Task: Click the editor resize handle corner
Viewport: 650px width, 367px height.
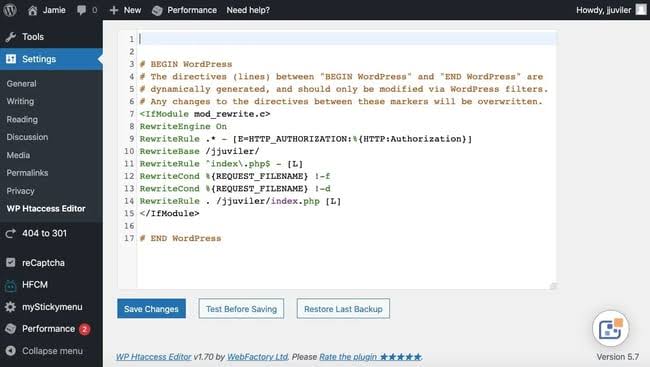Action: click(x=553, y=286)
